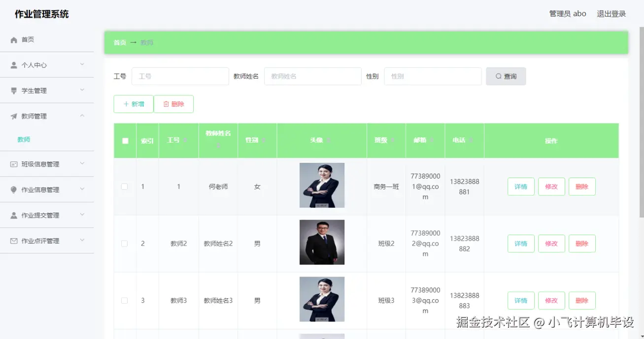
Task: Open 详情 for 教师3 row
Action: [x=521, y=301]
